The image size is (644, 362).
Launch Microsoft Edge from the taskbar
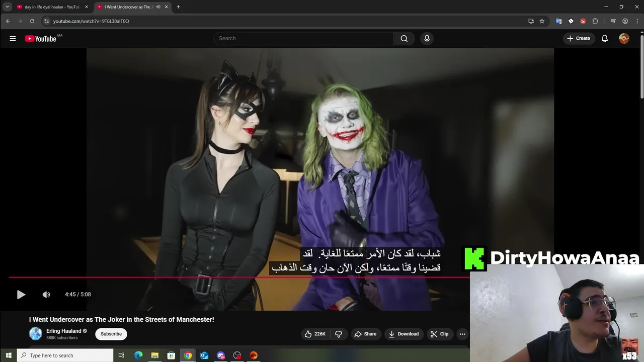138,355
